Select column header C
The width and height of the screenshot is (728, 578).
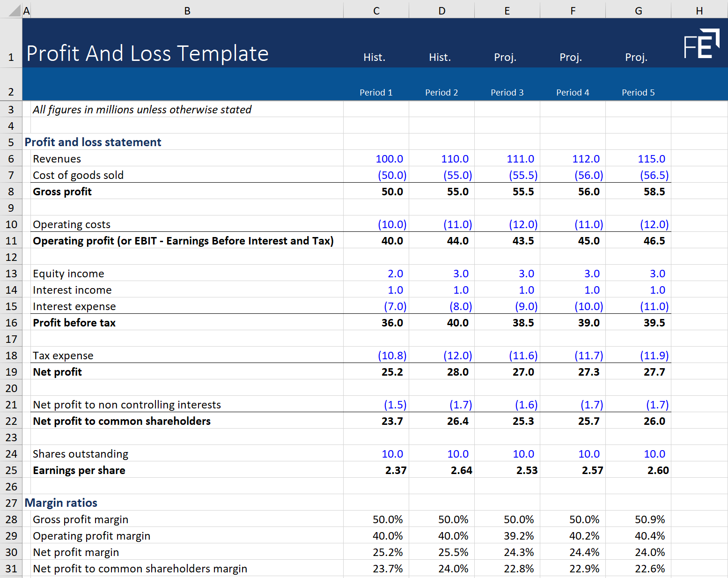(375, 10)
